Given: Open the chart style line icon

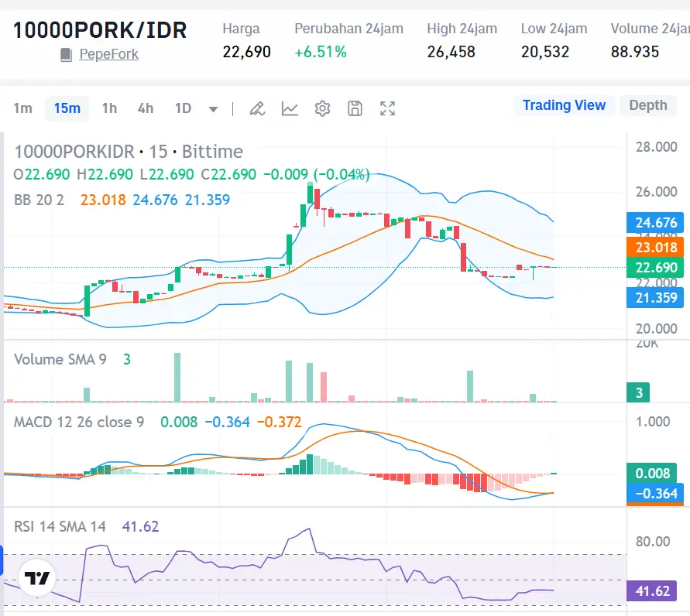Looking at the screenshot, I should [x=290, y=108].
